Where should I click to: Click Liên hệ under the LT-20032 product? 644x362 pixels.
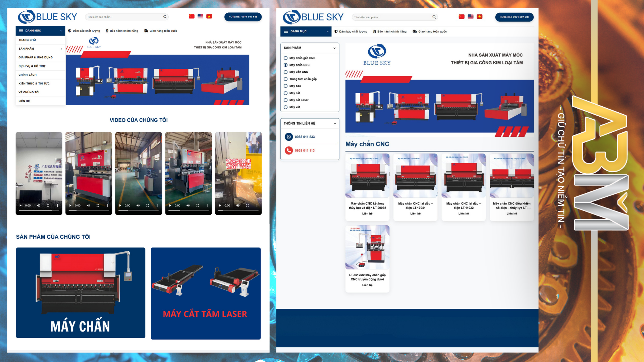367,214
